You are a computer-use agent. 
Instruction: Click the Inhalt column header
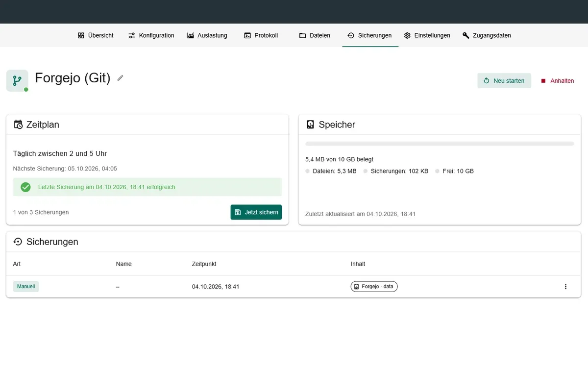(358, 264)
